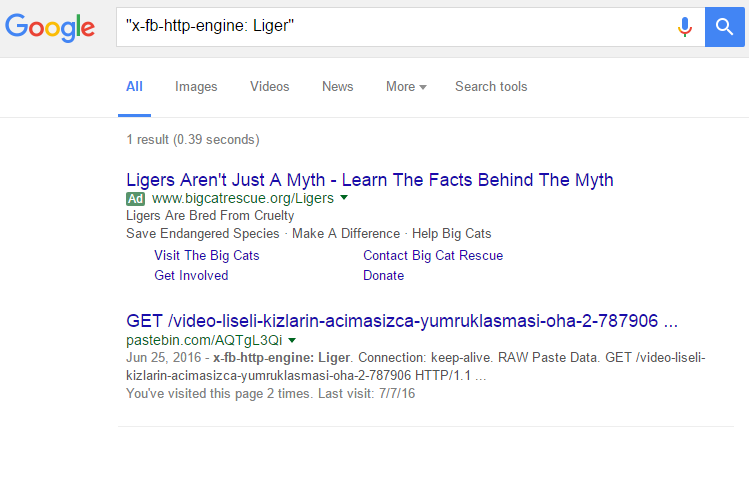
Task: Open the Get Involved sitelink
Action: 191,276
